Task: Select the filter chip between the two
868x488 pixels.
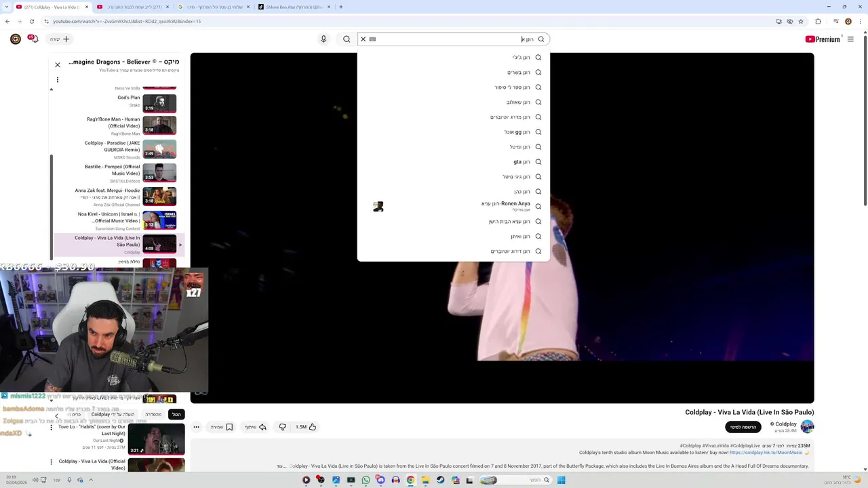Action: tap(154, 414)
